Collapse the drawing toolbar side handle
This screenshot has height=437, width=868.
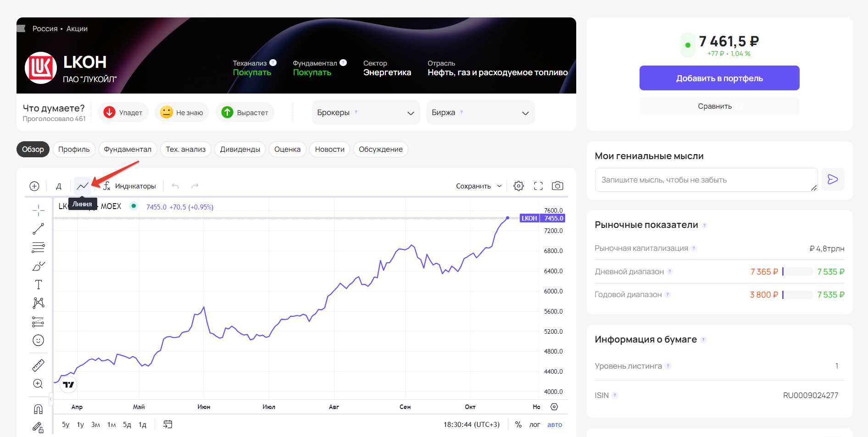50,399
